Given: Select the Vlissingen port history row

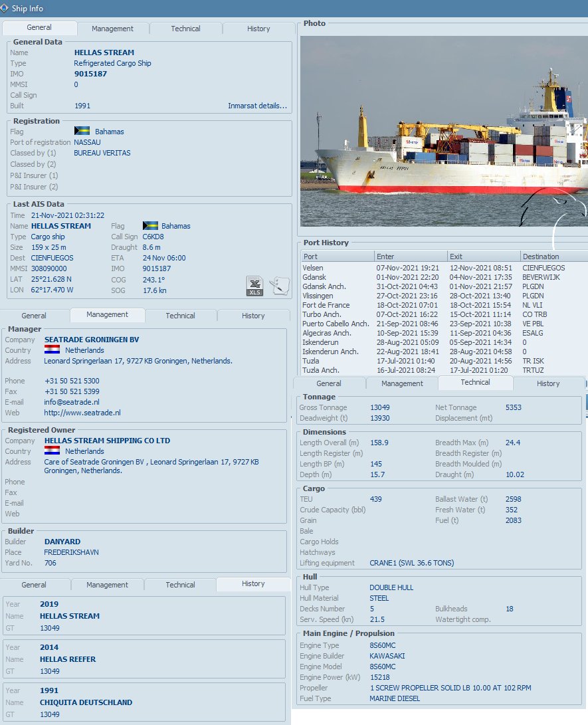Looking at the screenshot, I should (444, 296).
